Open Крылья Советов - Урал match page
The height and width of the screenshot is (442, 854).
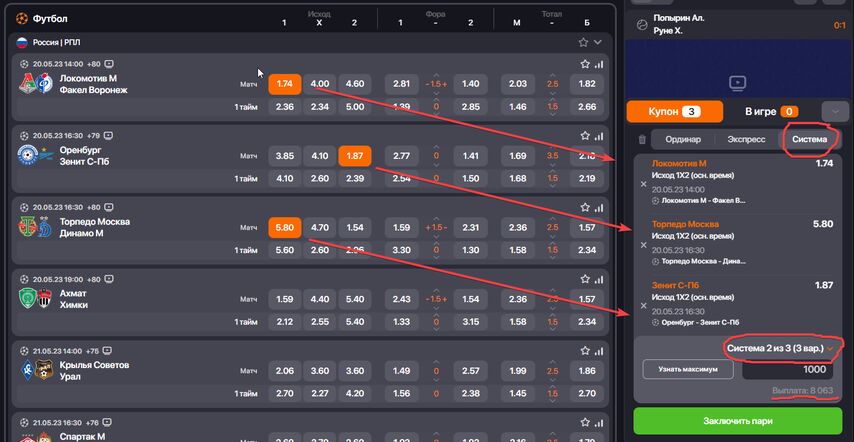(94, 371)
